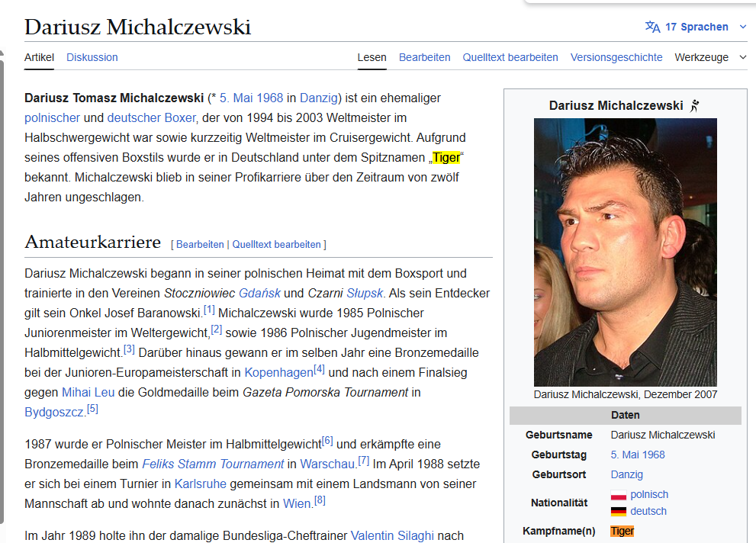756x543 pixels.
Task: Select the Artikel tab
Action: 39,57
